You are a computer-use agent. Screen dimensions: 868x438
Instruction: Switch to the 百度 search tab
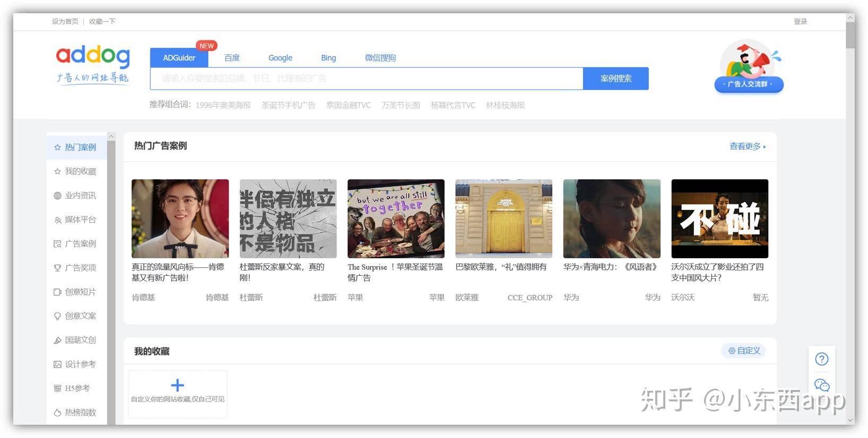pos(232,58)
